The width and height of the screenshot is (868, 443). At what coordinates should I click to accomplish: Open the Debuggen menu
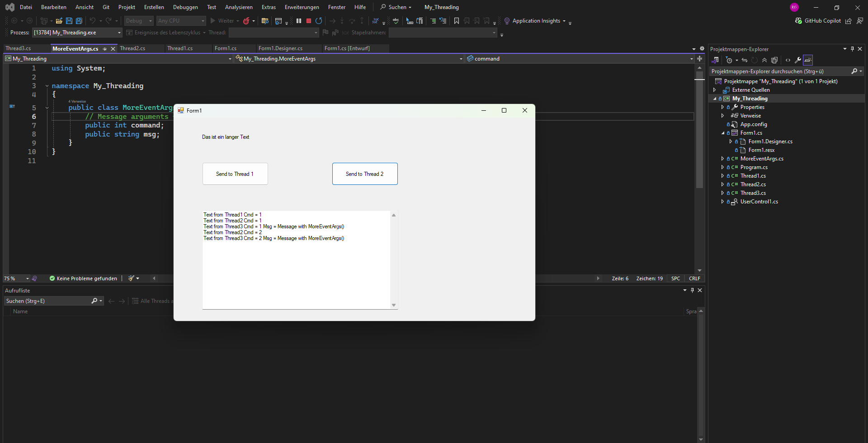(185, 7)
